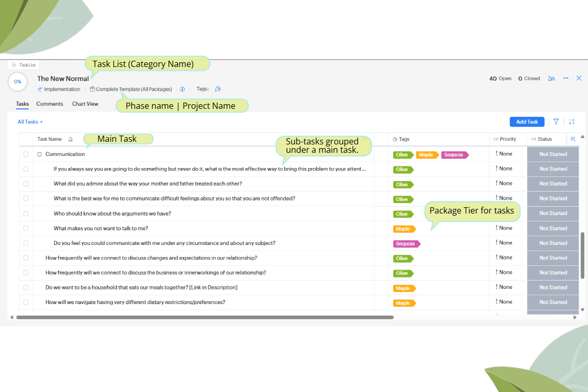Open Not Started status for Communication task
This screenshot has width=588, height=392.
tap(553, 154)
